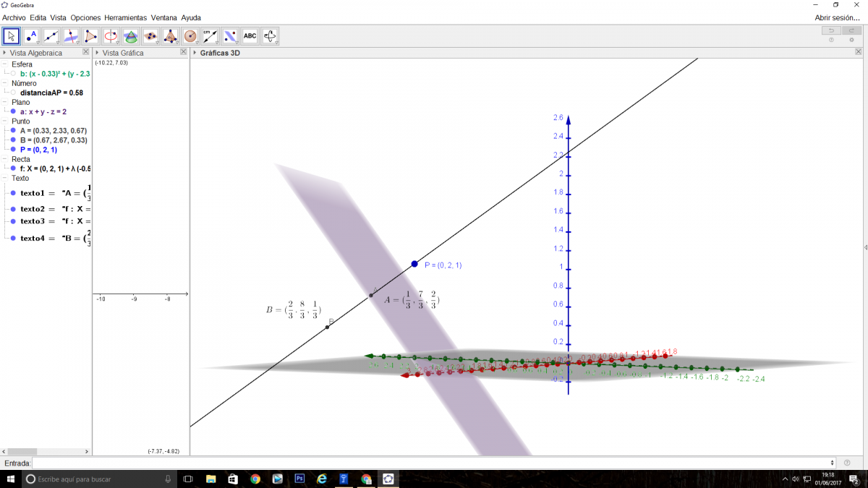The width and height of the screenshot is (868, 488).
Task: Expand the Gráficas 3D style bar arrow
Action: coord(195,53)
